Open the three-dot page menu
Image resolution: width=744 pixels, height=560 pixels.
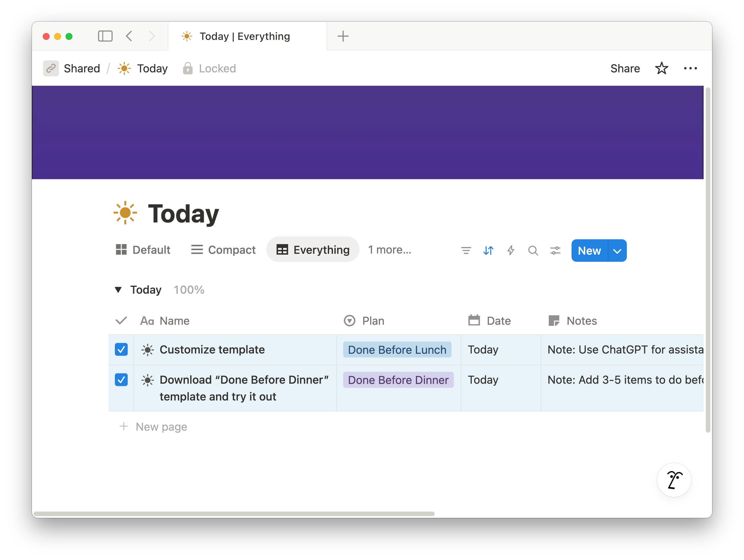coord(690,68)
